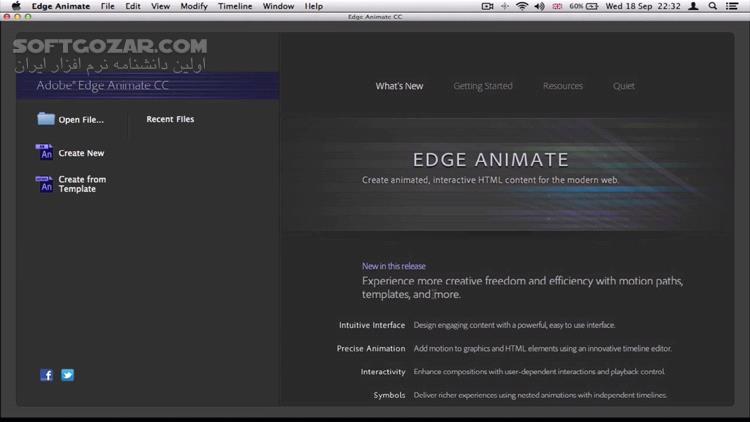Switch to the Getting Started tab
Image resolution: width=750 pixels, height=422 pixels.
(483, 86)
